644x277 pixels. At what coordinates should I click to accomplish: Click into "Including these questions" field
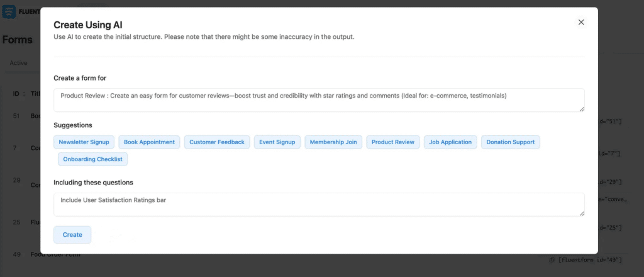(314, 204)
